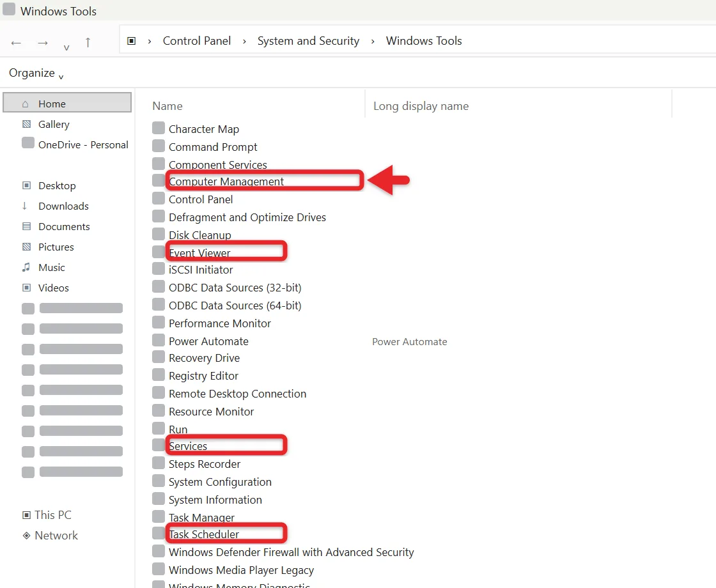Navigate to System and Security breadcrumb
Viewport: 716px width, 588px height.
point(308,41)
